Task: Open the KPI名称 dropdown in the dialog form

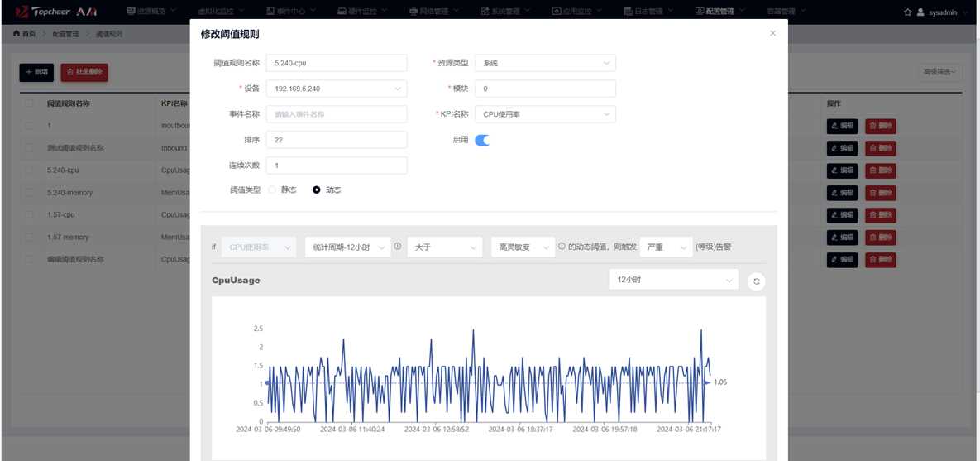Action: [546, 114]
